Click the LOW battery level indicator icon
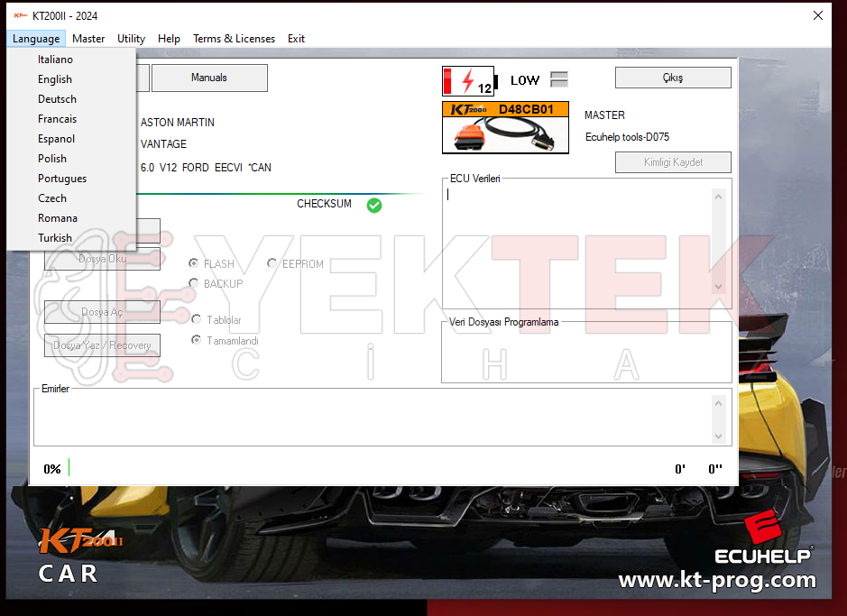 559,79
